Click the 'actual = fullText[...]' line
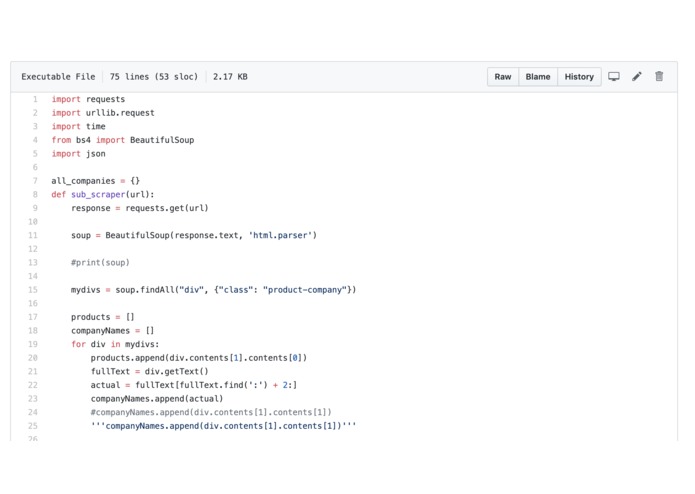 point(194,385)
